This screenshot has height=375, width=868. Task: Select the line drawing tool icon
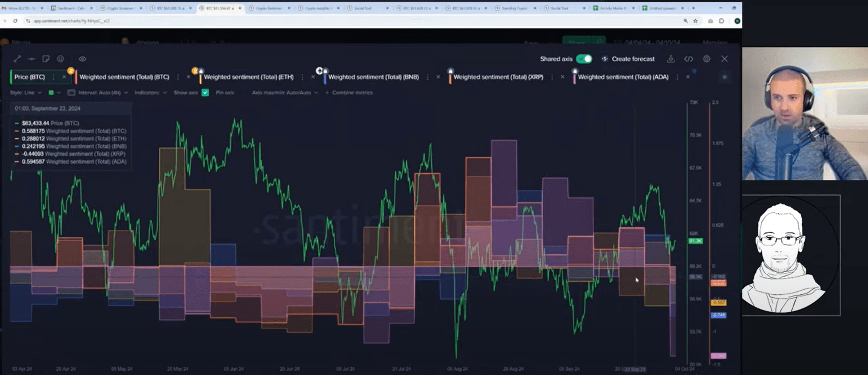point(17,59)
